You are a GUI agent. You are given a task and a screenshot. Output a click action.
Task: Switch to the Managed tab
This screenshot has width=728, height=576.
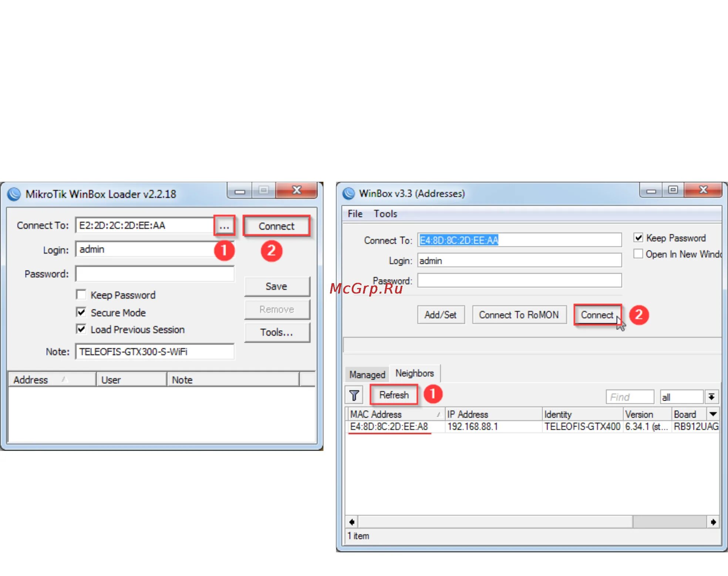pos(367,375)
